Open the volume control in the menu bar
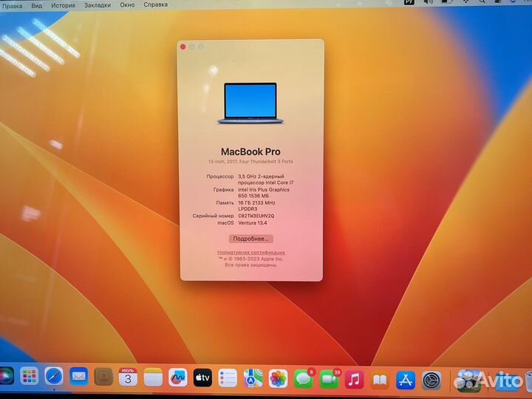 point(428,1)
